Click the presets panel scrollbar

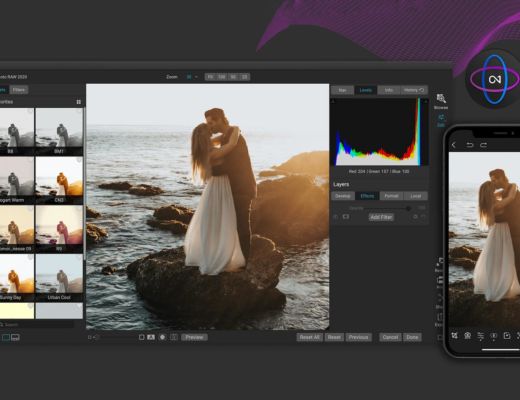[x=85, y=183]
